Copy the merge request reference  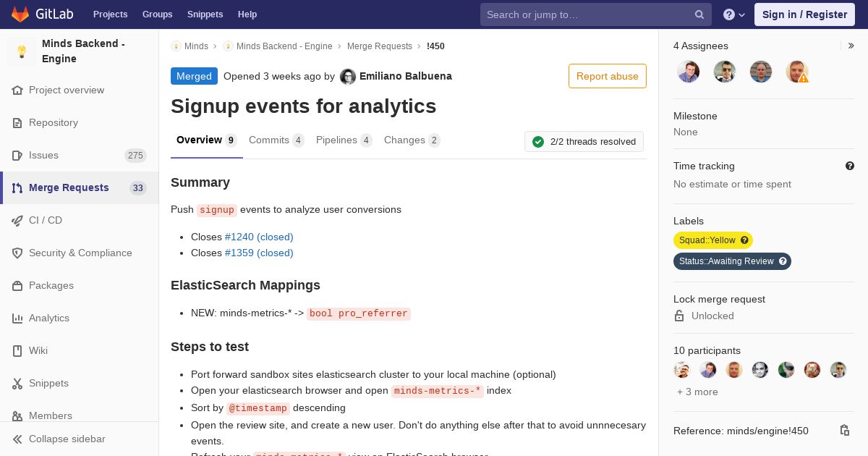844,431
